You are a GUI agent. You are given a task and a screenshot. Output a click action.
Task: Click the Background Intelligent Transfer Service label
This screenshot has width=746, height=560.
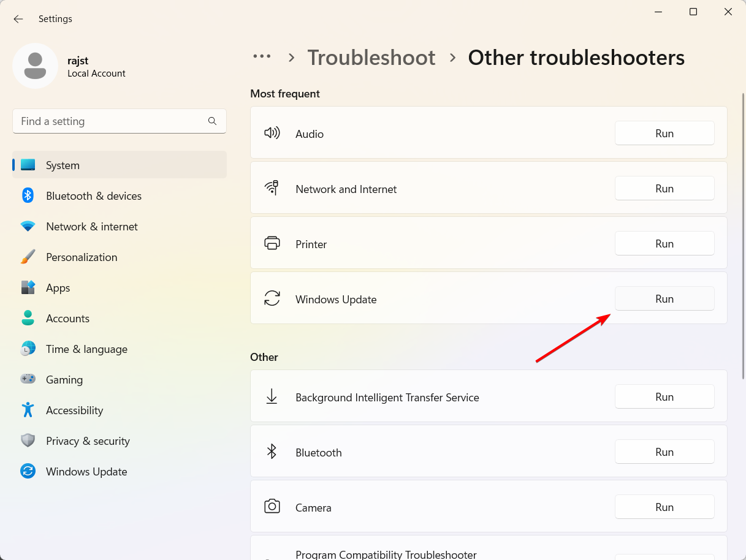pyautogui.click(x=387, y=398)
